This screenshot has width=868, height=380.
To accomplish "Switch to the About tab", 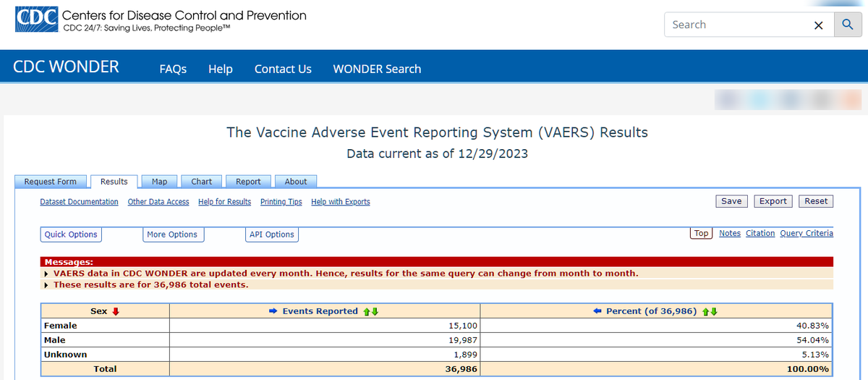I will (x=296, y=182).
